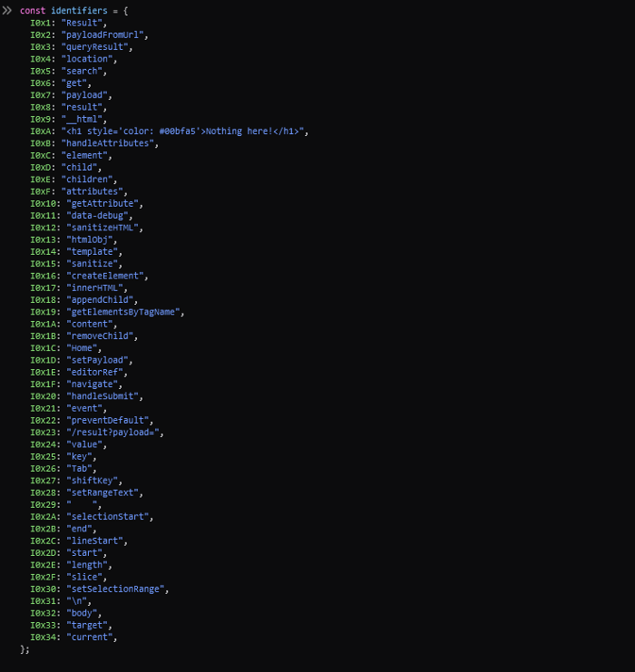Screen dimensions: 635x672
Task: Click the I0x4 key for location
Action: point(43,59)
